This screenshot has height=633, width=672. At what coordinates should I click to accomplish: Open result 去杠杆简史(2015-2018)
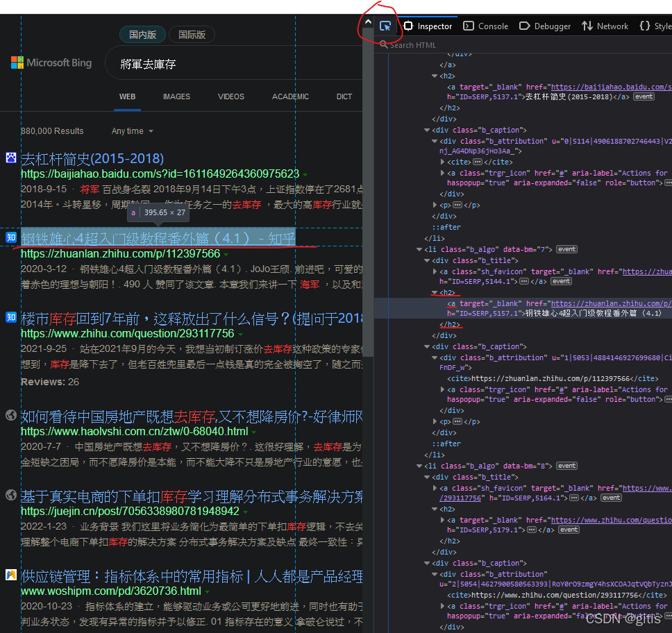point(92,159)
